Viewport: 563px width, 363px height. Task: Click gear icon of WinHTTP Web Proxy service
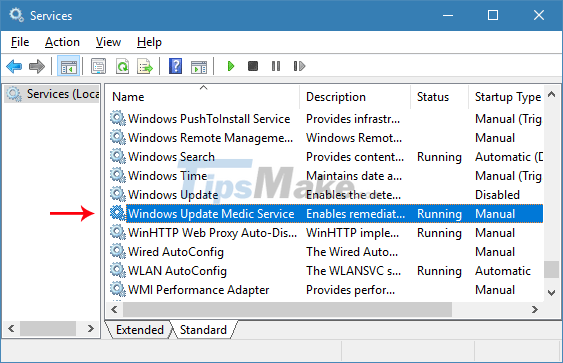tap(117, 232)
